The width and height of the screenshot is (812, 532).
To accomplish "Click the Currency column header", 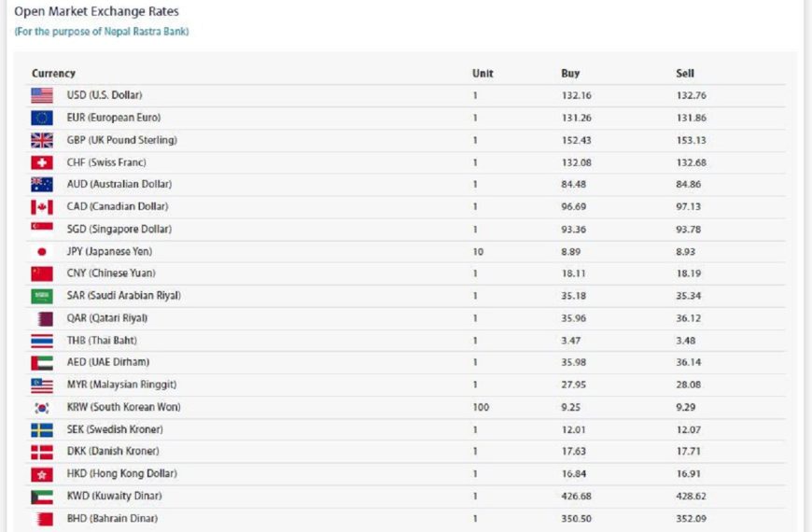I will (53, 73).
